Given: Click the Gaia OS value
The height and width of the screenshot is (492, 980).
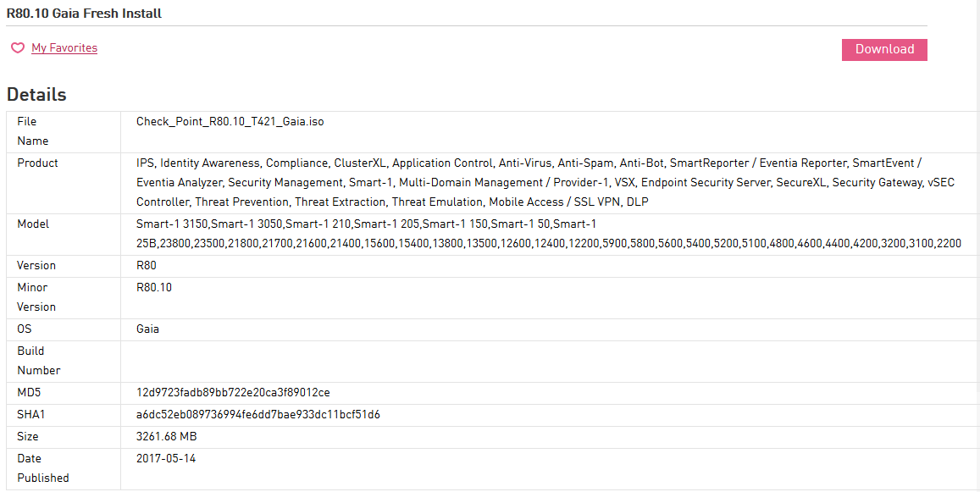Looking at the screenshot, I should click(147, 329).
